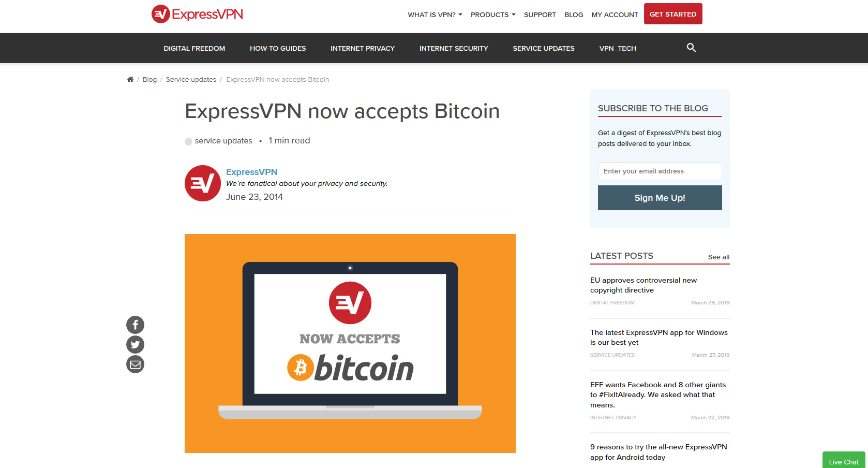Open EU approves copyright directive post

pos(643,285)
